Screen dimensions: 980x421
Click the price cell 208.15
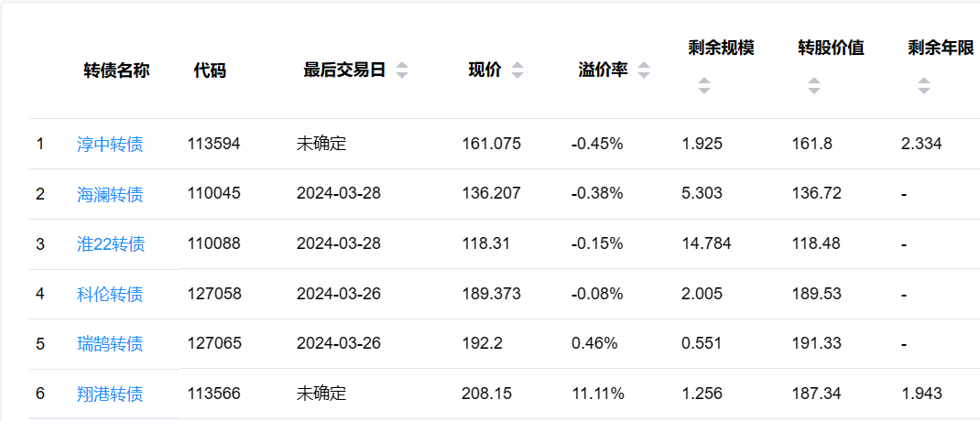(486, 394)
